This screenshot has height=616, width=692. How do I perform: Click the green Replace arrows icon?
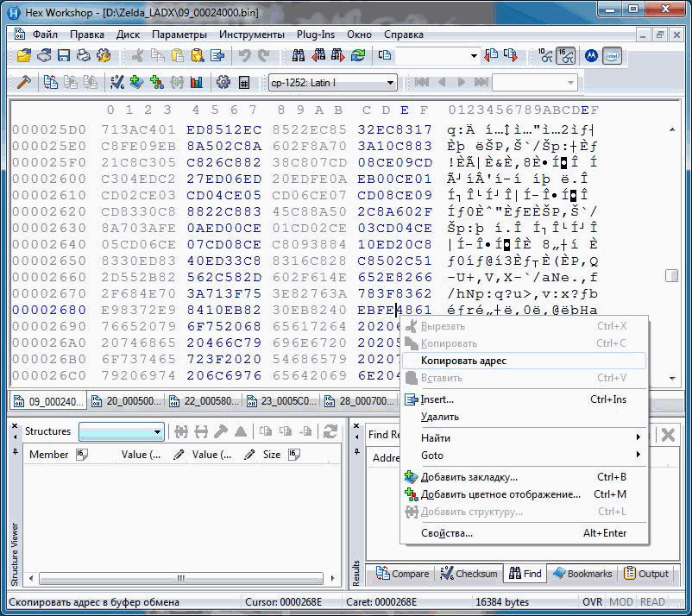[x=358, y=55]
